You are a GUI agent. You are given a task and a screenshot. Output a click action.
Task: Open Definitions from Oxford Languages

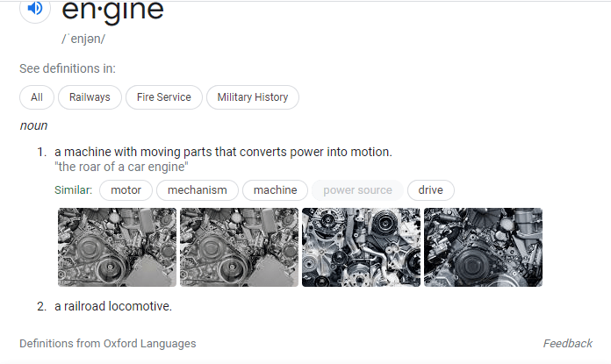(108, 344)
